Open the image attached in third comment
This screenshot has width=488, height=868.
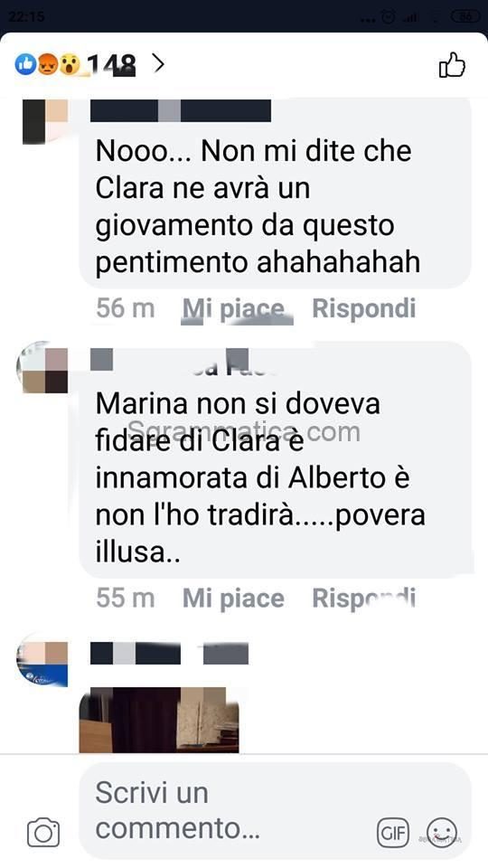(x=159, y=720)
